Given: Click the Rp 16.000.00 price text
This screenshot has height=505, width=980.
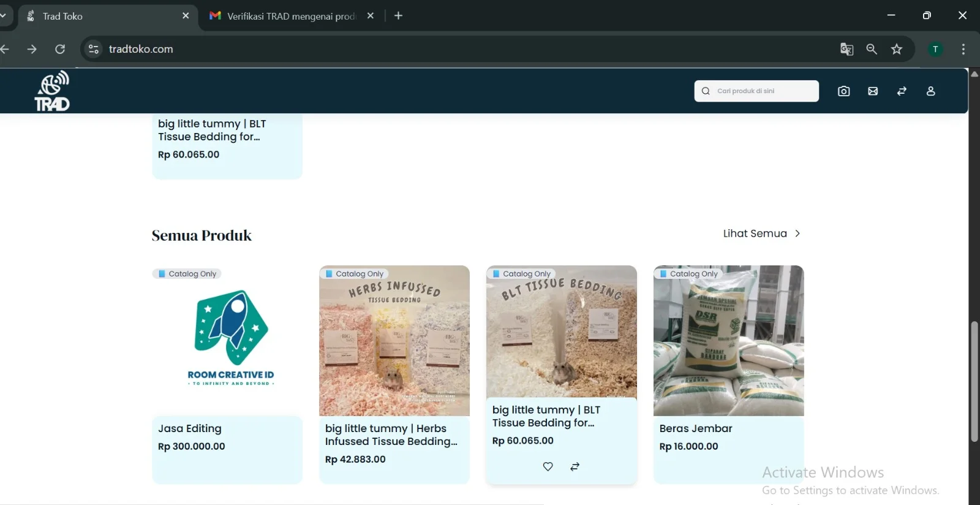Looking at the screenshot, I should click(688, 446).
